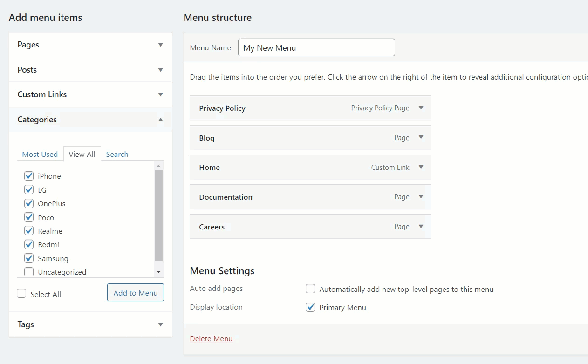The image size is (588, 364).
Task: Click the Add to Menu button
Action: pyautogui.click(x=136, y=292)
